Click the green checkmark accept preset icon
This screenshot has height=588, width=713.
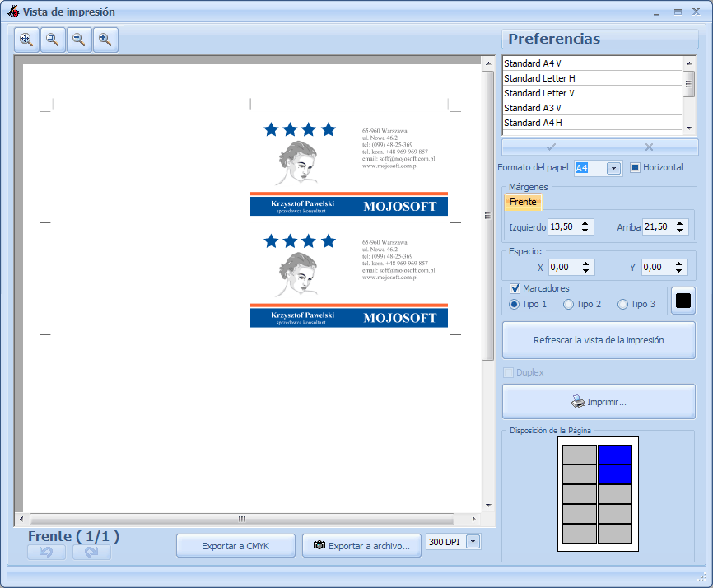click(x=551, y=147)
